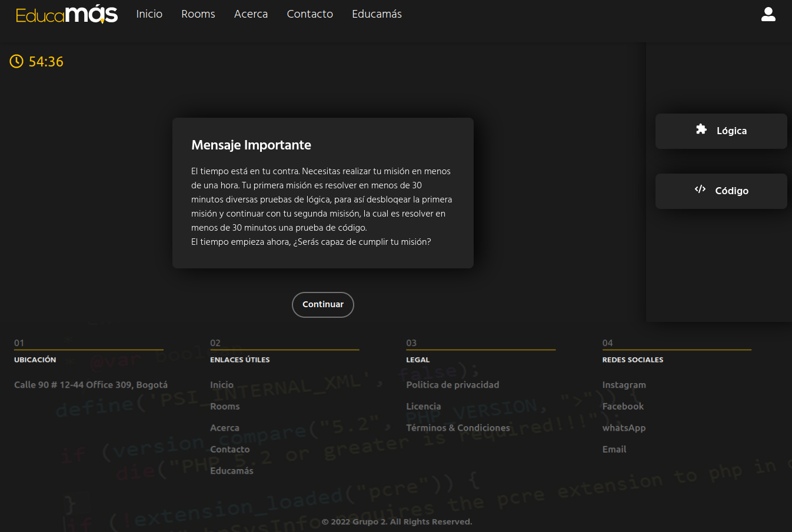792x532 pixels.
Task: Select Rooms in the navigation bar
Action: pos(198,14)
